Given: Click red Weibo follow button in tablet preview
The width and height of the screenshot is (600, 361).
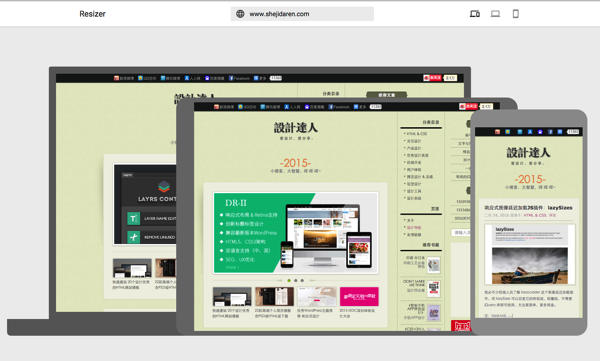Looking at the screenshot, I should (x=468, y=106).
